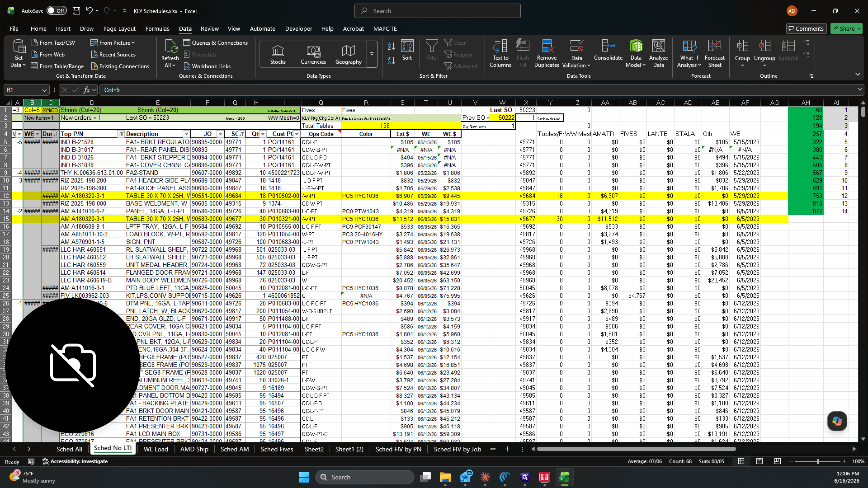The height and width of the screenshot is (488, 868).
Task: Sort Z to A descending
Action: pyautogui.click(x=392, y=60)
